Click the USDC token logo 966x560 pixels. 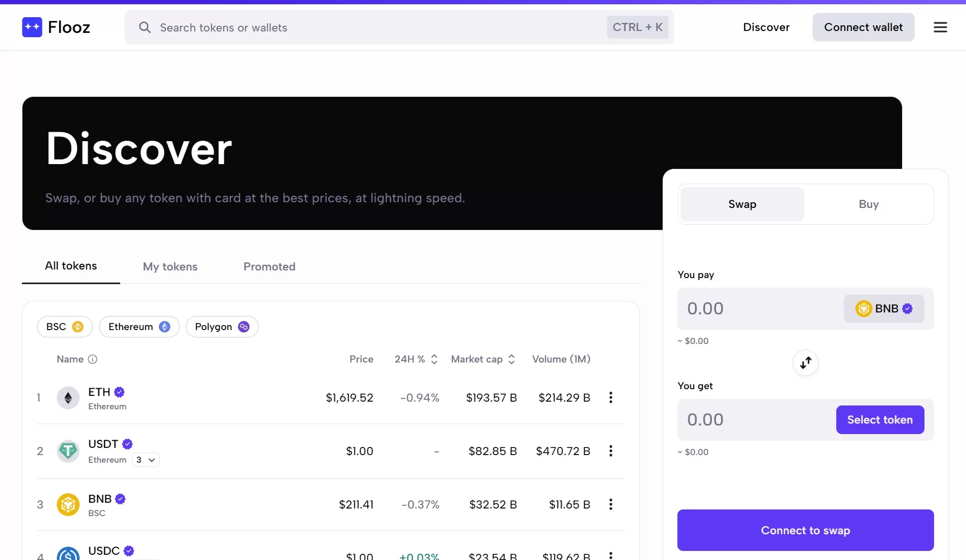click(68, 554)
